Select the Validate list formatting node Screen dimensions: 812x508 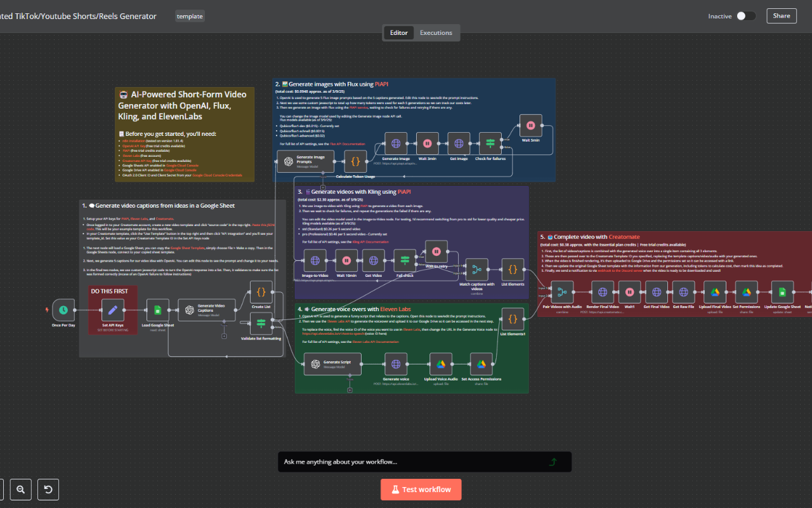tap(261, 323)
